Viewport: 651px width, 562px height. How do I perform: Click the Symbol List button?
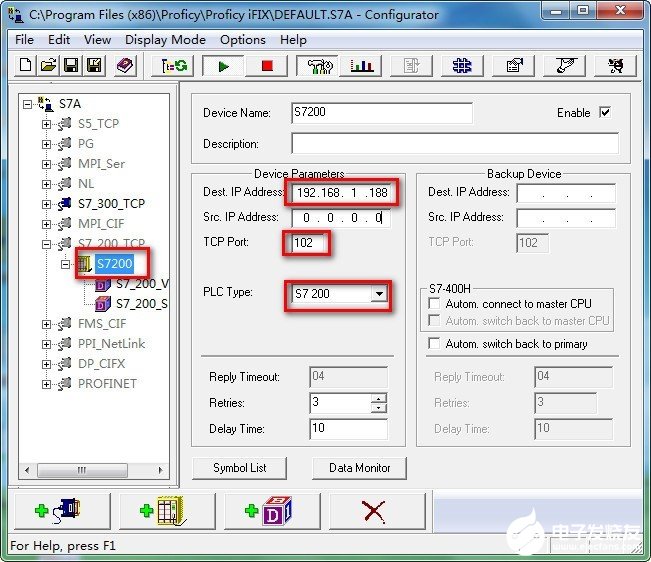coord(240,468)
